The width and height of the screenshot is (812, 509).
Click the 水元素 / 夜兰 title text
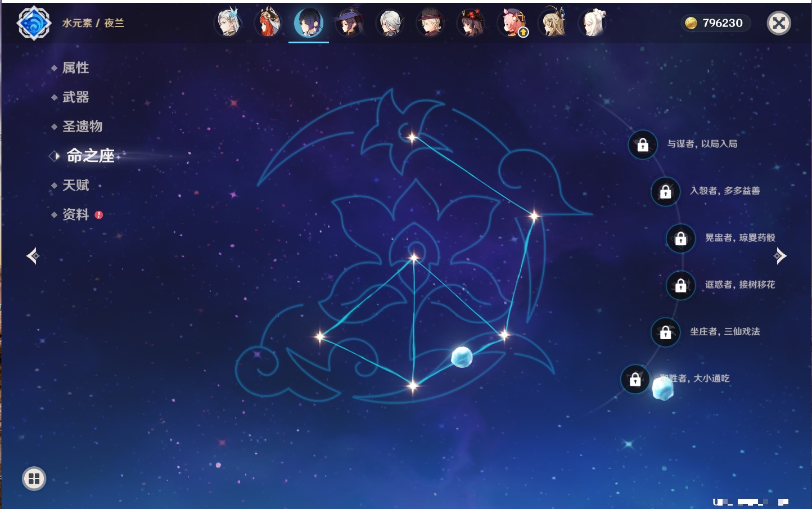tap(93, 23)
